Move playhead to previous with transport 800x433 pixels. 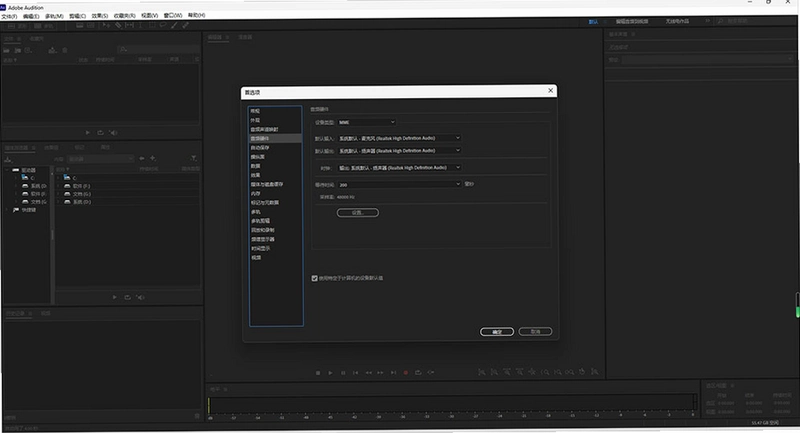356,373
